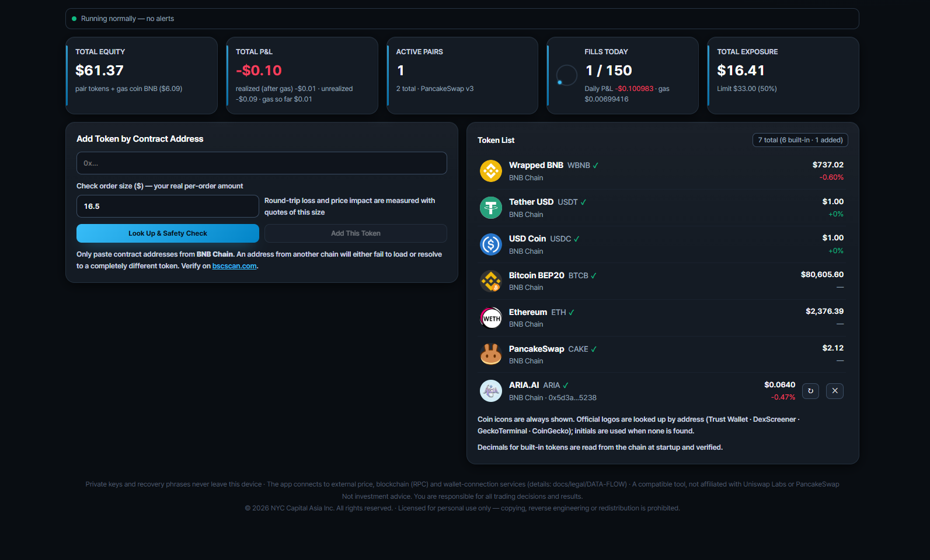Focus the contract address 0x input field

click(262, 163)
